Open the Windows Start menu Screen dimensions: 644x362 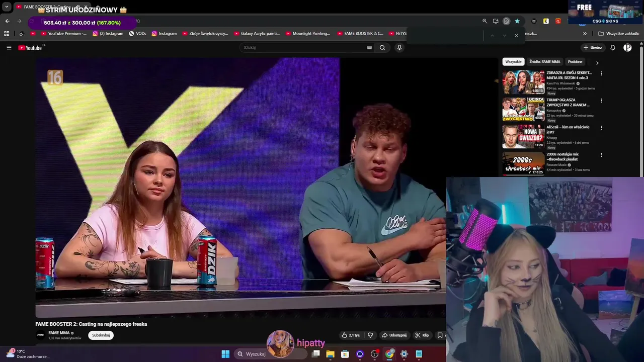(225, 354)
